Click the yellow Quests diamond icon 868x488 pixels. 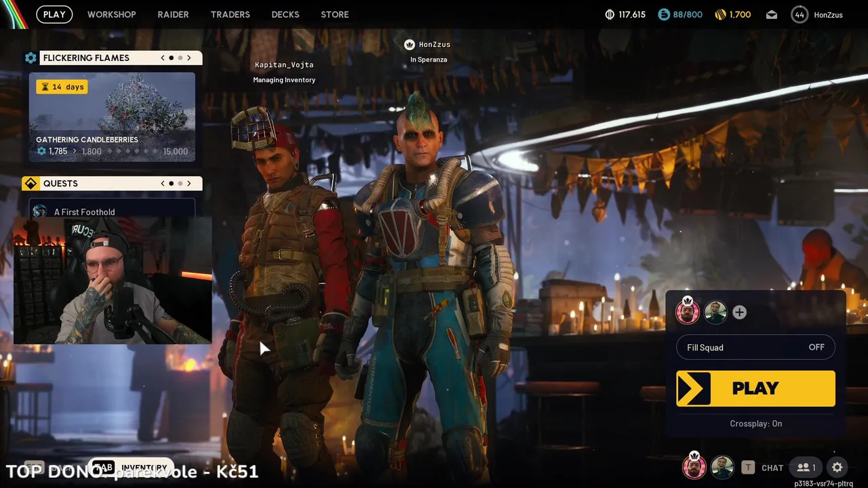(x=31, y=184)
